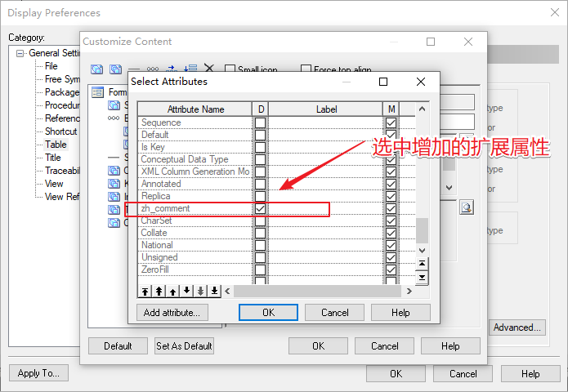Select Package in Category tree
Image resolution: width=568 pixels, height=392 pixels.
pyautogui.click(x=62, y=92)
